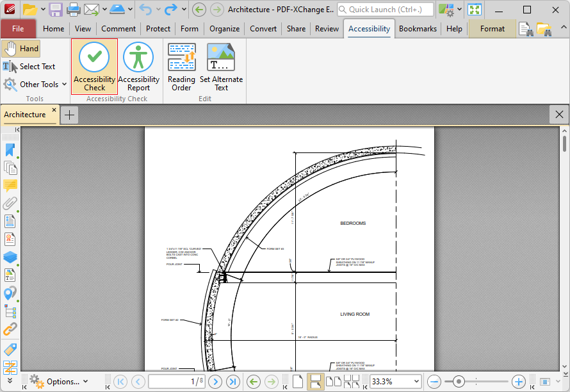Click the Undo arrow
This screenshot has width=570, height=392.
pyautogui.click(x=145, y=10)
